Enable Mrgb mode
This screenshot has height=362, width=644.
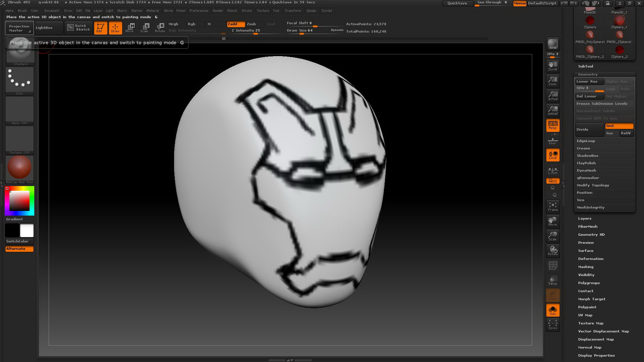tap(176, 24)
